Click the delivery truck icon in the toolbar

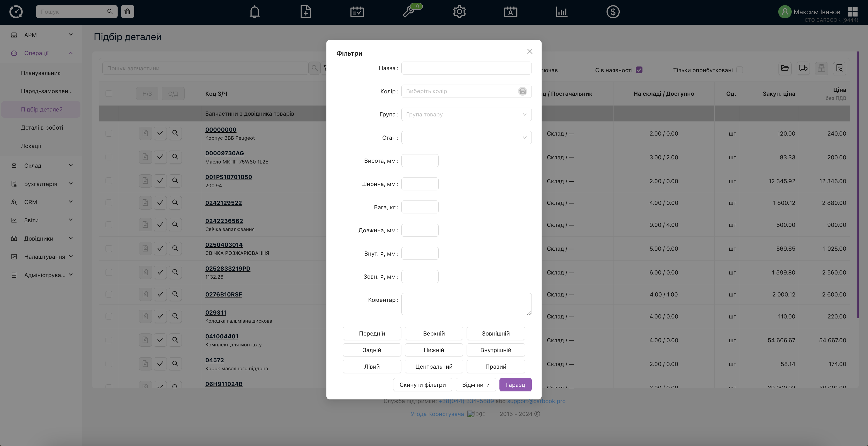(803, 69)
